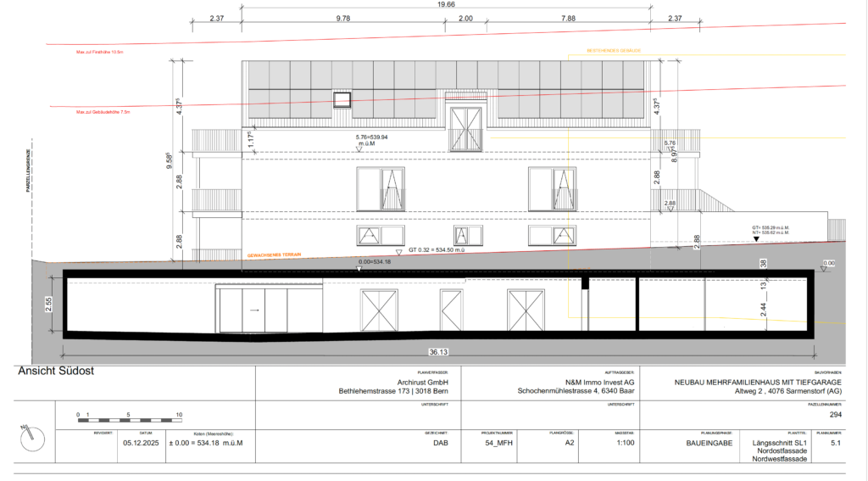Click the scale field showing 1:100
Image resolution: width=868 pixels, height=481 pixels.
(x=623, y=443)
